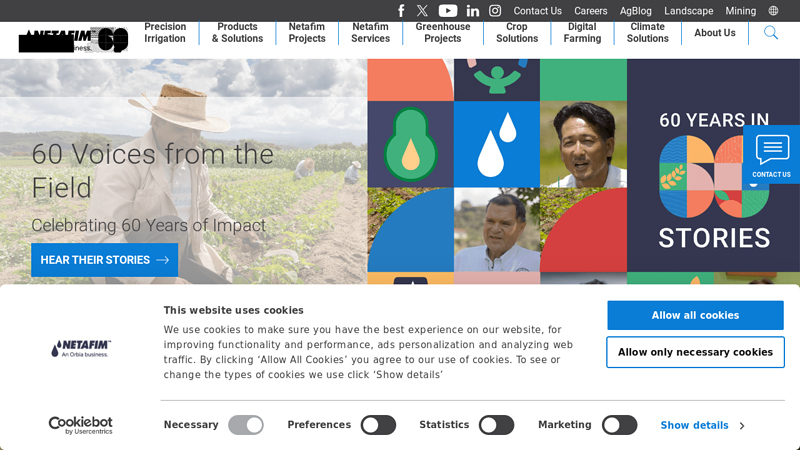The height and width of the screenshot is (450, 800).
Task: Enable the Marketing cookies toggle
Action: pos(619,425)
